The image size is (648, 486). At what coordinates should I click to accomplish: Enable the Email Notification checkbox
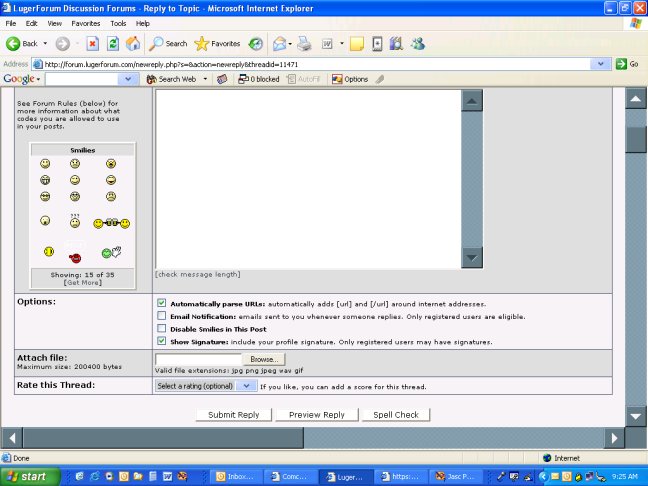coord(162,316)
